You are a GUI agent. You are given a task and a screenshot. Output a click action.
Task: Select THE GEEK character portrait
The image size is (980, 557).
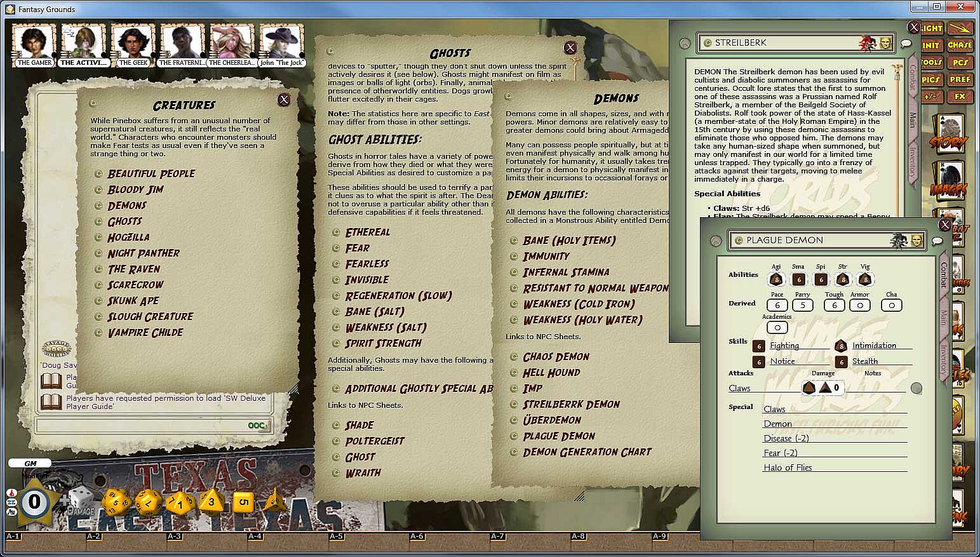pos(133,45)
